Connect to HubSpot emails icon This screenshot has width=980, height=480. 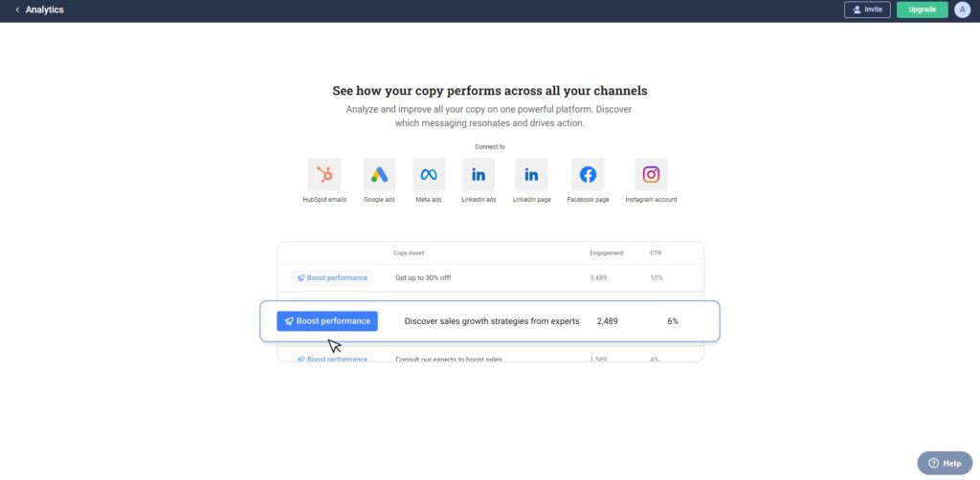pos(324,175)
